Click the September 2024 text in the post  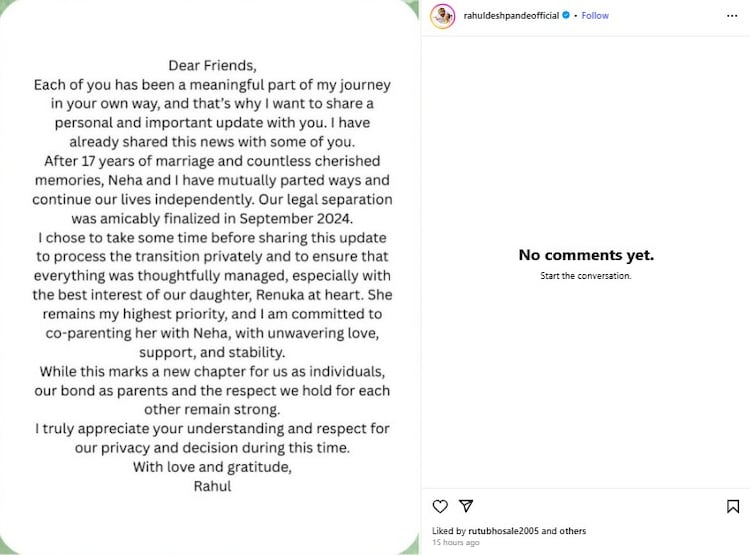(296, 219)
